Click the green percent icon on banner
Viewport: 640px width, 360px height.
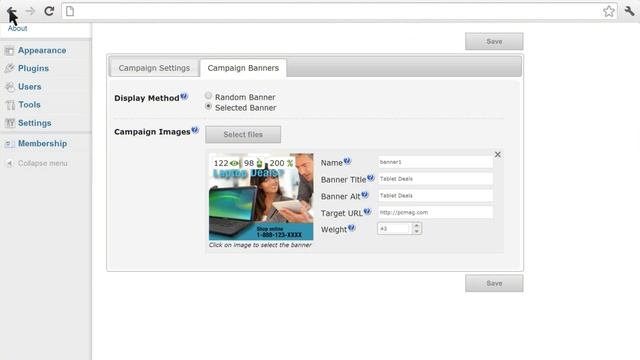[x=290, y=163]
